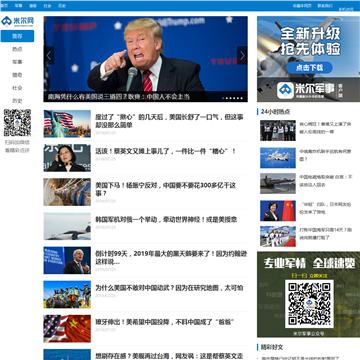
Task: Click 联系我们 link in the top bar
Action: [x=325, y=6]
